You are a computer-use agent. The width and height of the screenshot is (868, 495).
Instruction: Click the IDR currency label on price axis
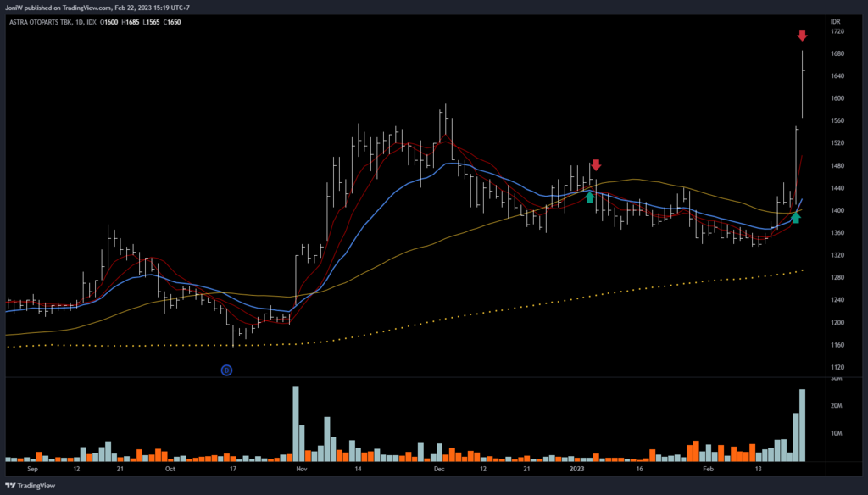(835, 19)
